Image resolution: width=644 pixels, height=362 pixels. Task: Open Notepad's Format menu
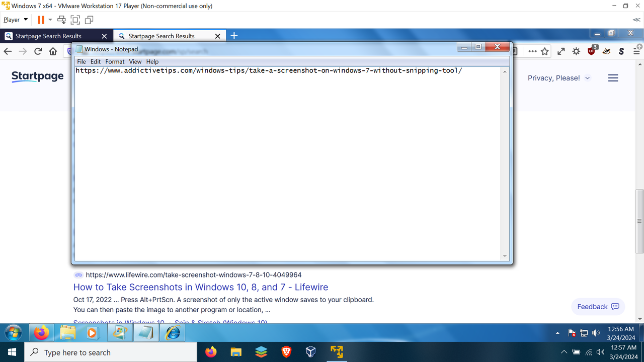pyautogui.click(x=115, y=61)
